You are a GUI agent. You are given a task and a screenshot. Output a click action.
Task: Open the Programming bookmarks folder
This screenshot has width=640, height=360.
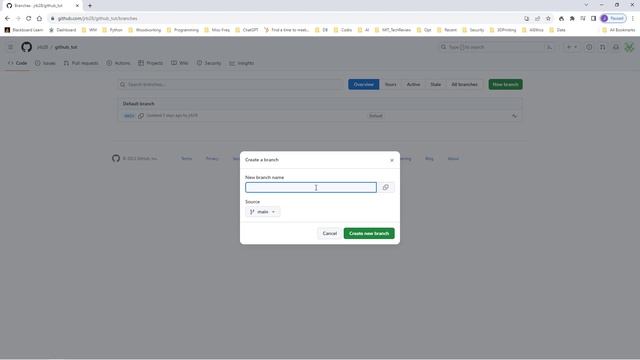coord(182,30)
